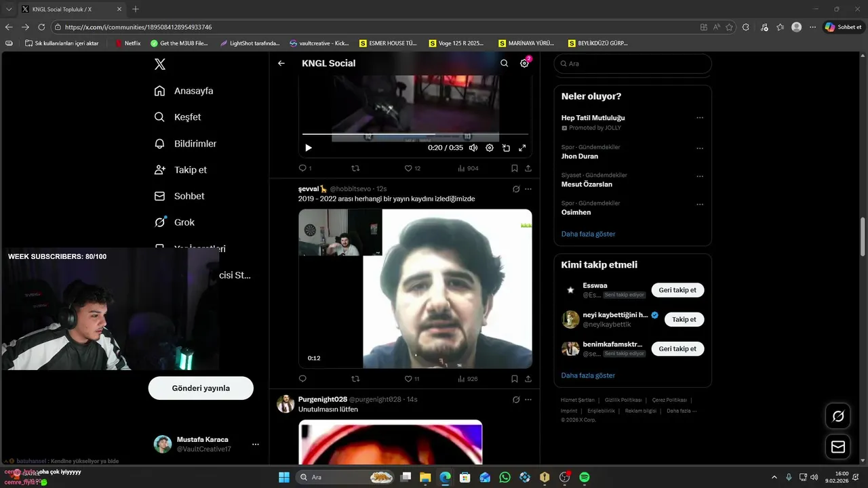Show more suggestions under Kimi takip etmeli

pos(588,375)
